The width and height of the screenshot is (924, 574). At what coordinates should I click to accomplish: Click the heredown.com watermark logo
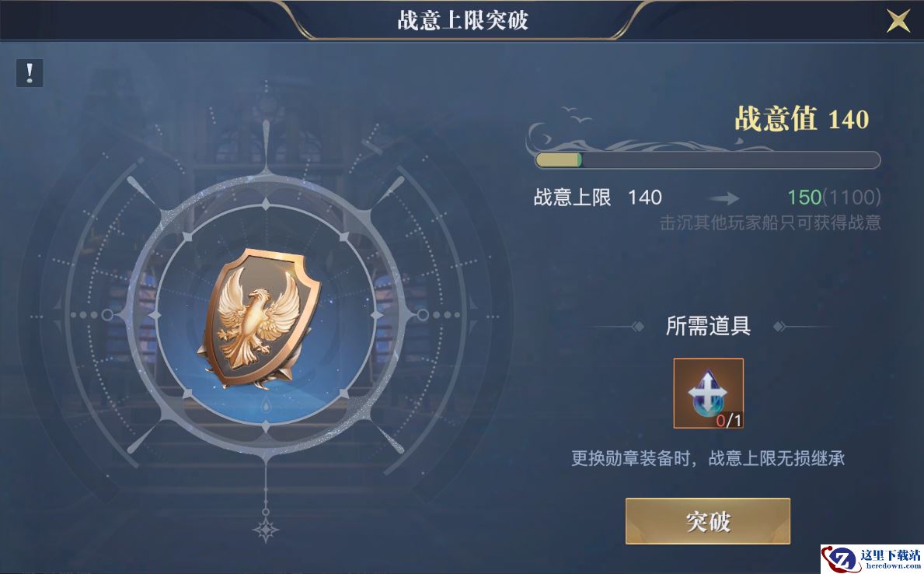872,558
